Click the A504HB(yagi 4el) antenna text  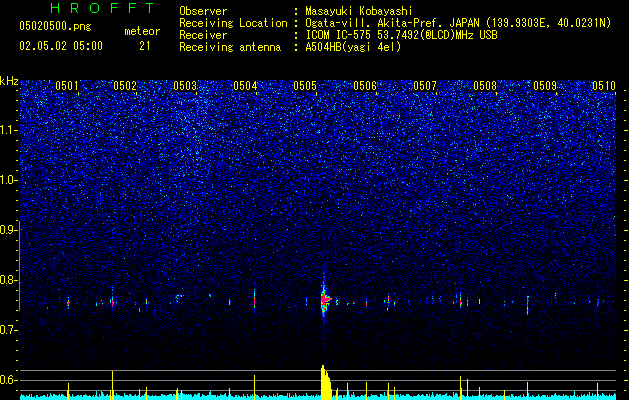pos(353,47)
